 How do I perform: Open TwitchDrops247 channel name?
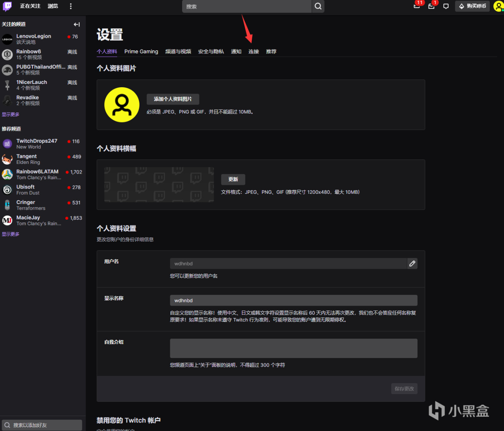pos(37,141)
